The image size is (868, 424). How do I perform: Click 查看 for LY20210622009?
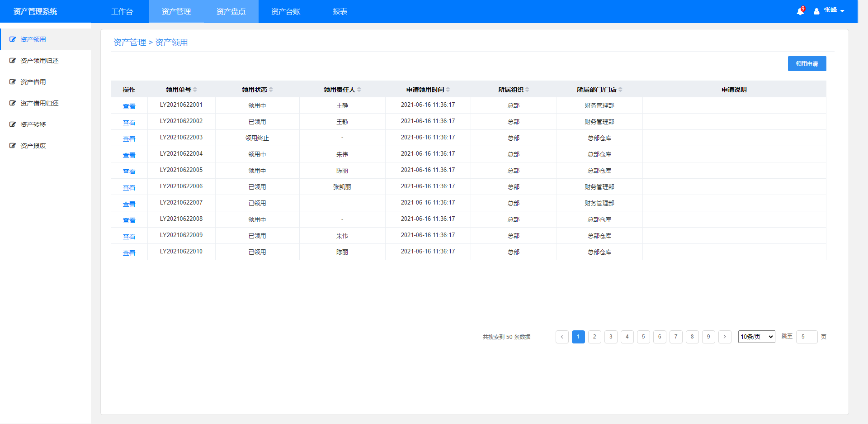(129, 237)
